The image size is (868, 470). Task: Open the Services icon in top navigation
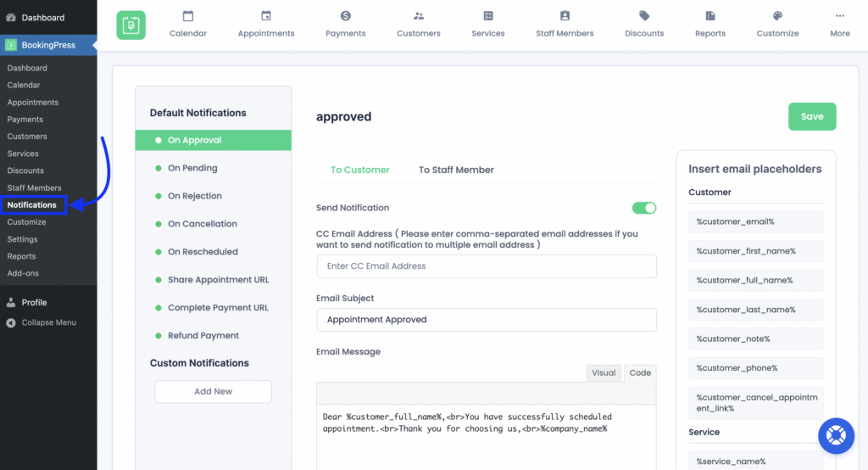488,16
